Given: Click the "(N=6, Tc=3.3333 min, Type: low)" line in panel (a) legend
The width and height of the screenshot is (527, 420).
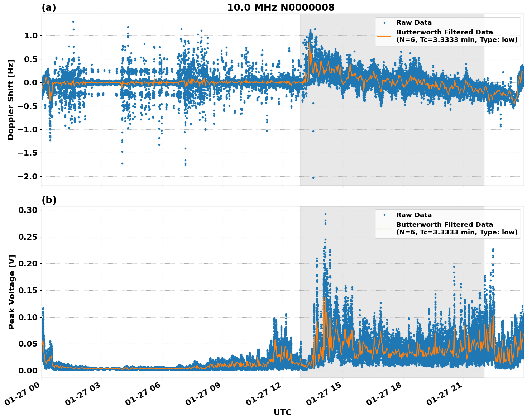Looking at the screenshot, I should (x=457, y=40).
